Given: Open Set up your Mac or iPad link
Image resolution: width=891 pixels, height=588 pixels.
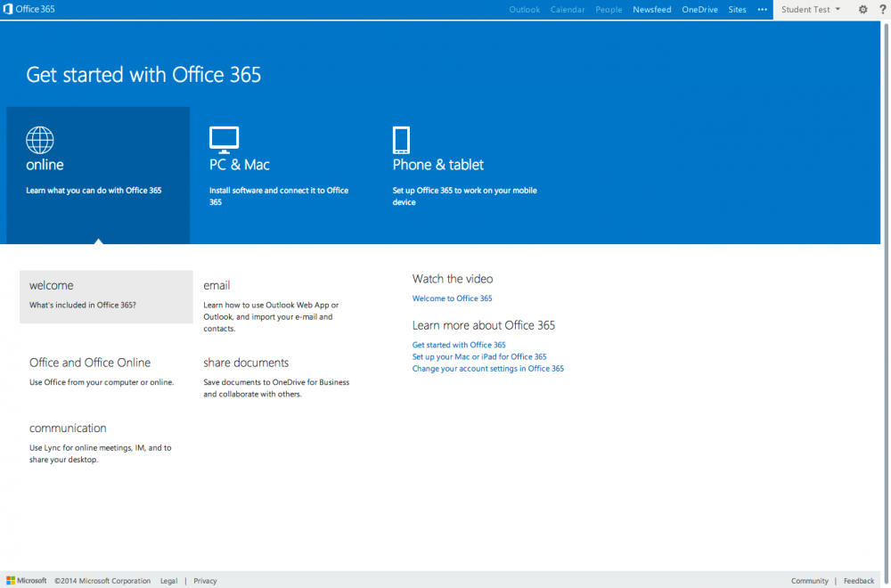Looking at the screenshot, I should pyautogui.click(x=479, y=356).
